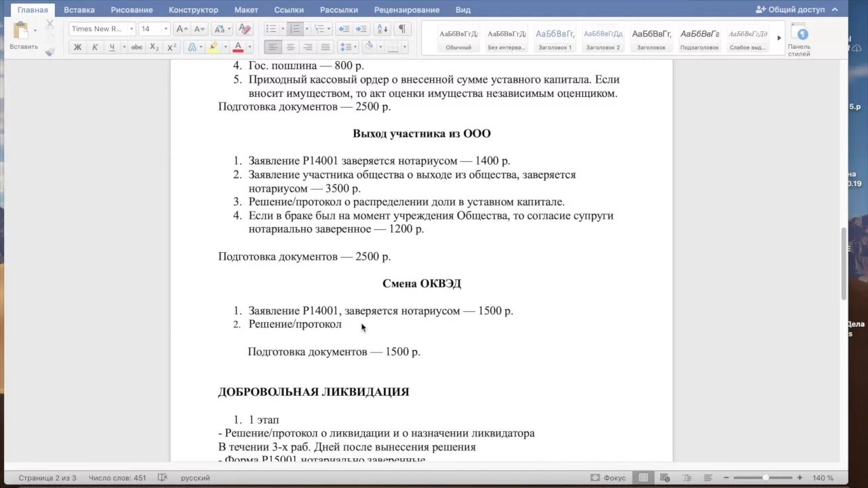Decrease font size with A▼ icon
Image resolution: width=868 pixels, height=488 pixels.
click(x=199, y=29)
